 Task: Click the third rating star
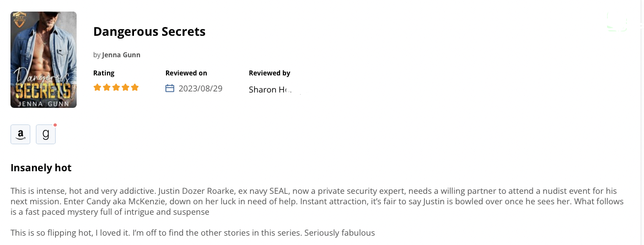(x=116, y=88)
